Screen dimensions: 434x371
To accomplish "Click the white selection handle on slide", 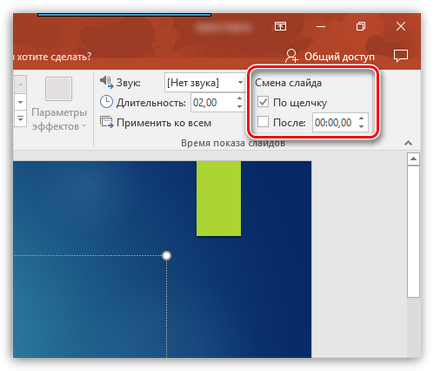I will pyautogui.click(x=166, y=256).
